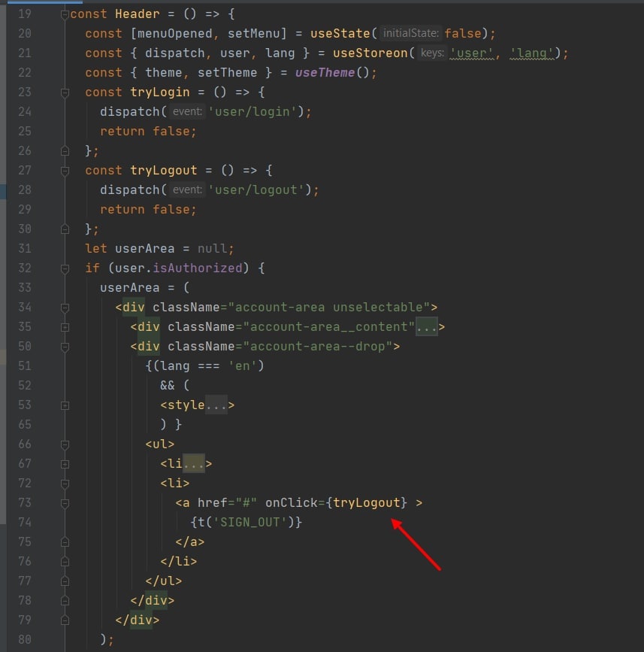Expand the folded style tag on line 53
This screenshot has width=644, height=652.
65,405
